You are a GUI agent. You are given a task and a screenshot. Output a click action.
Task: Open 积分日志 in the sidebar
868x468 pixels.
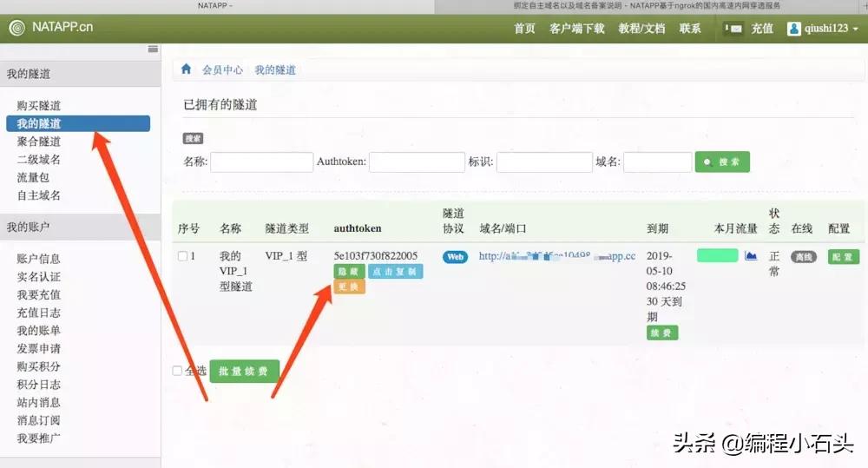click(39, 385)
